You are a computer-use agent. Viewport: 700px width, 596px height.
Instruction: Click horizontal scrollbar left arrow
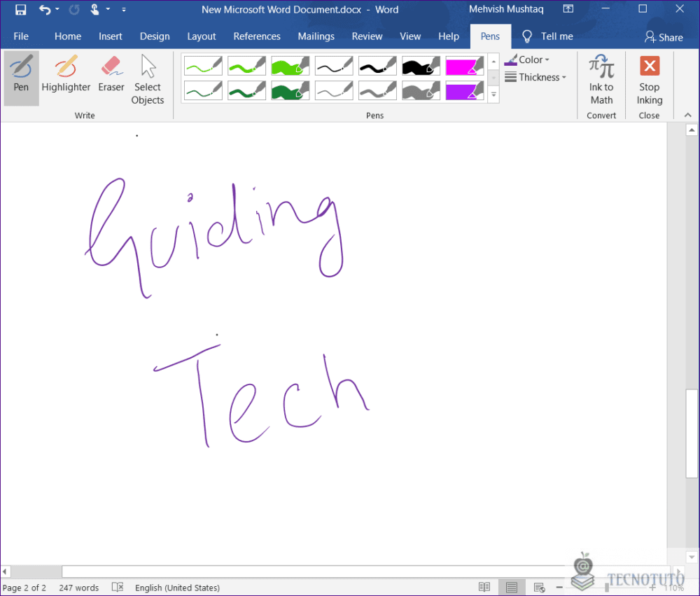(5, 571)
